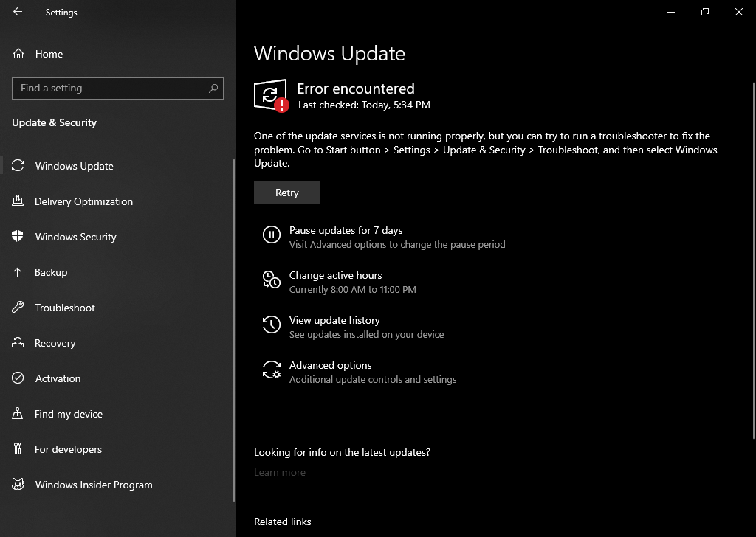Click 'Looking for info on the latest updates?' text
The height and width of the screenshot is (537, 756).
[342, 452]
